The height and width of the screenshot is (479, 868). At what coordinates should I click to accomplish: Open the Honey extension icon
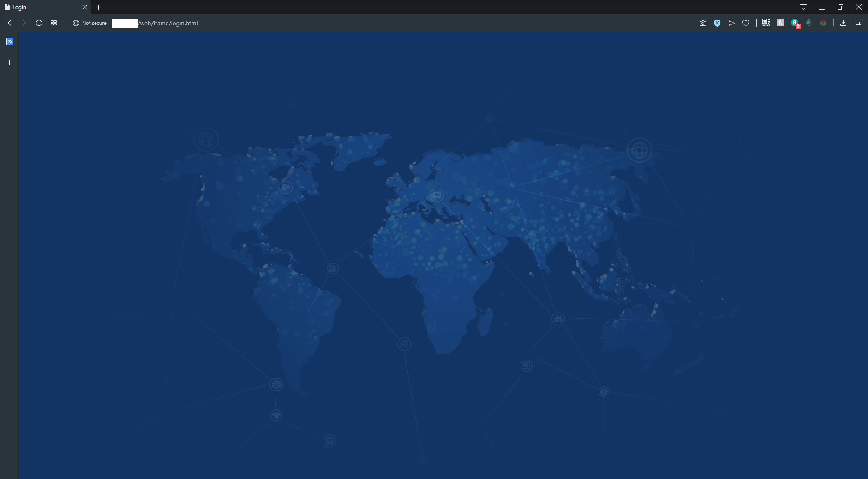(x=780, y=23)
